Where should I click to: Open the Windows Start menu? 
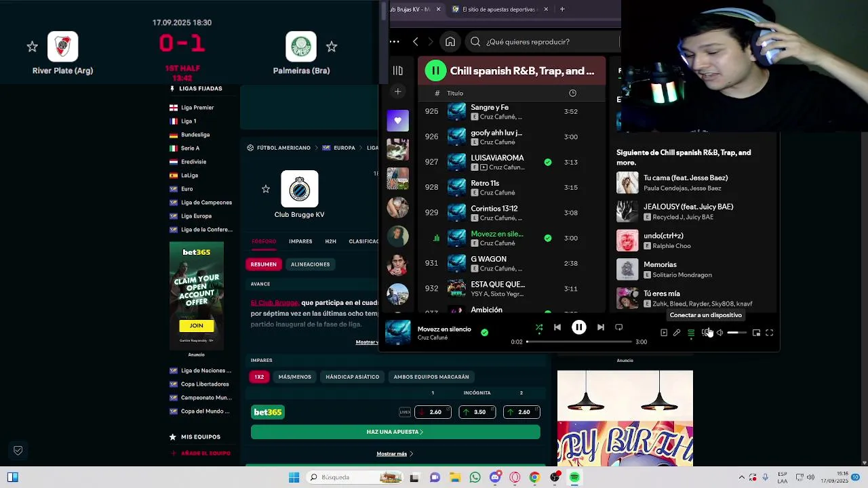click(x=294, y=477)
